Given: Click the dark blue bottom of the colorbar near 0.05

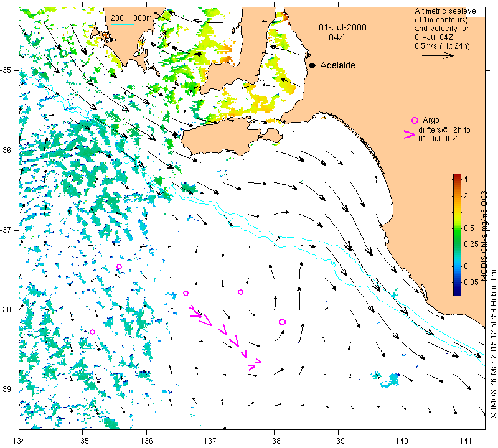Looking at the screenshot, I should click(457, 289).
